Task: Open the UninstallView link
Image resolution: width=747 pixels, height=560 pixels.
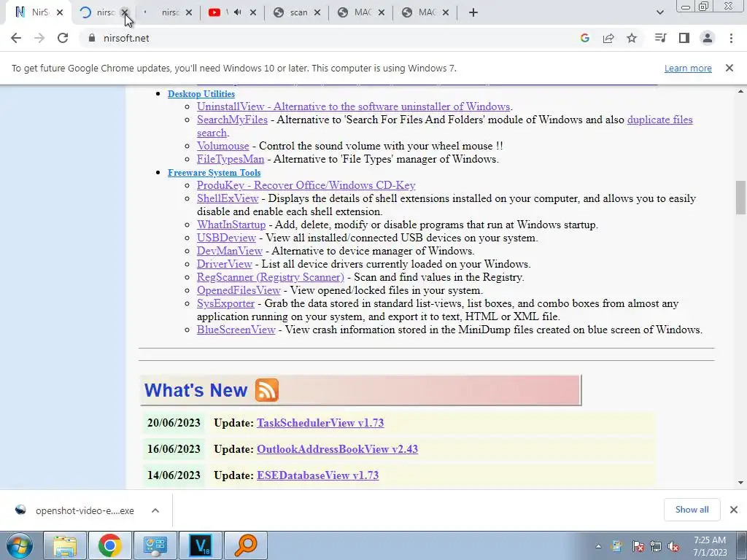Action: pyautogui.click(x=354, y=106)
